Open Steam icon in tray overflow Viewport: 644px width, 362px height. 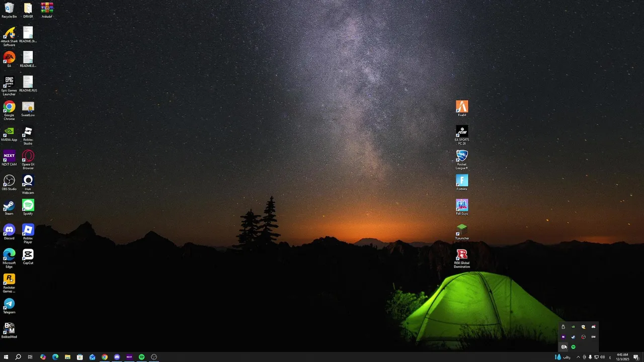click(573, 337)
